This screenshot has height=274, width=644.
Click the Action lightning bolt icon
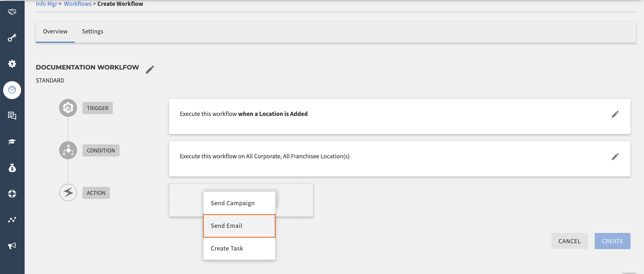pyautogui.click(x=68, y=192)
